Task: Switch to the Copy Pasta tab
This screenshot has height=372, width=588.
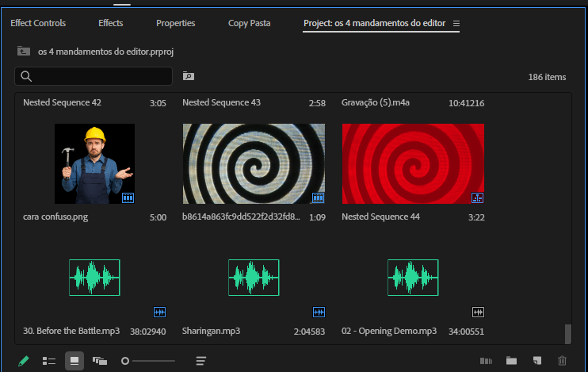Action: pos(249,23)
